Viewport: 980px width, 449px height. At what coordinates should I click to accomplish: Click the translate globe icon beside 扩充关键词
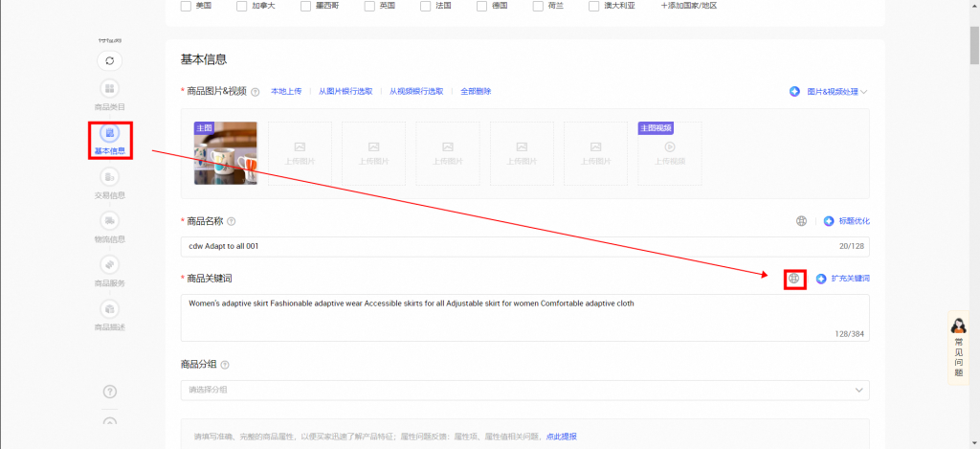point(793,279)
